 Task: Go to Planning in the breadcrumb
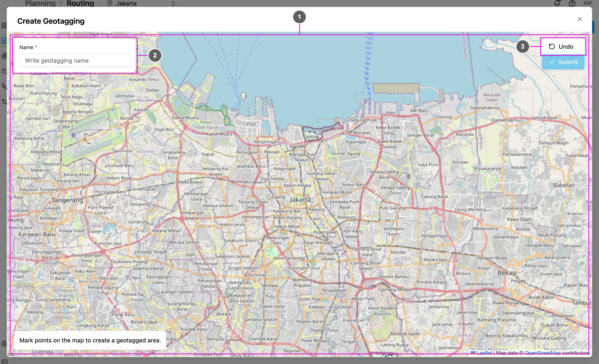(40, 3)
